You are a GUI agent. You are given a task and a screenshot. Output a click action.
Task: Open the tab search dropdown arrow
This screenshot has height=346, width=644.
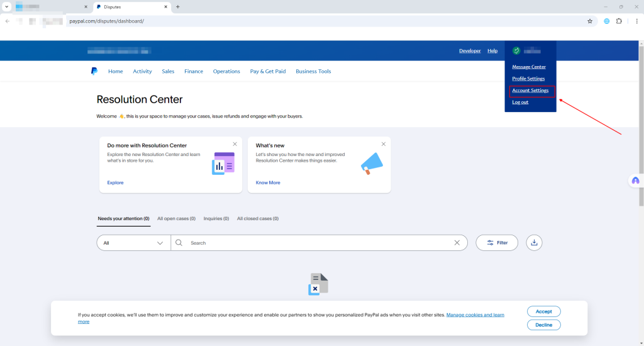tap(6, 6)
